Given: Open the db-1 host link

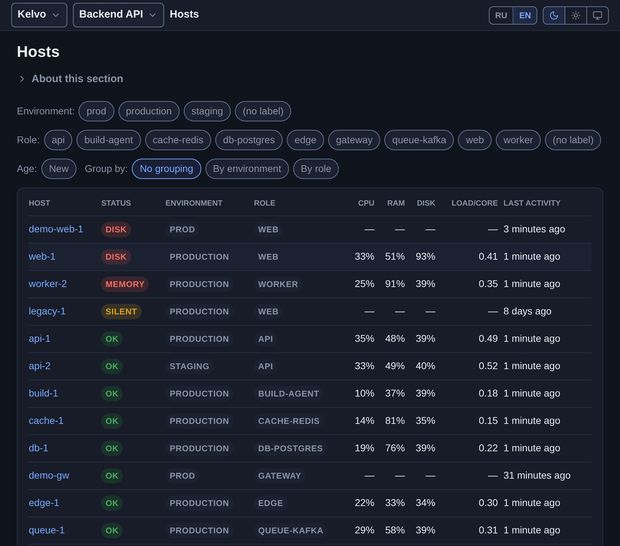Looking at the screenshot, I should (x=38, y=448).
